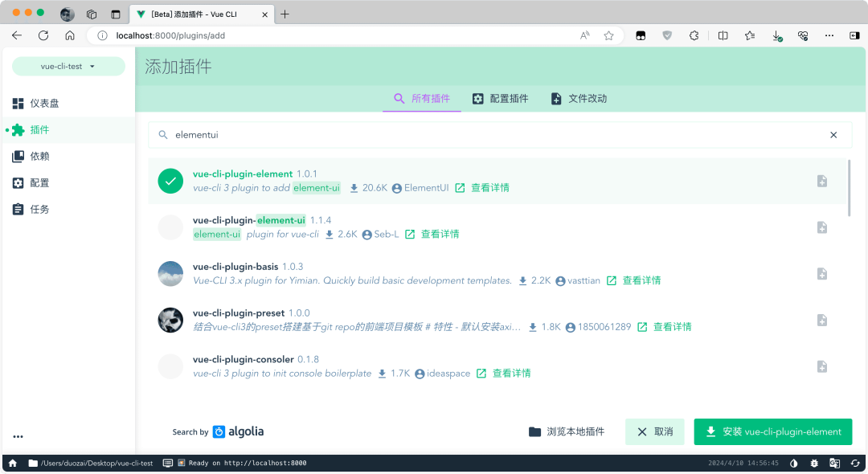This screenshot has height=474, width=868.
Task: Open the split screen icon in browser toolbar
Action: coord(723,35)
